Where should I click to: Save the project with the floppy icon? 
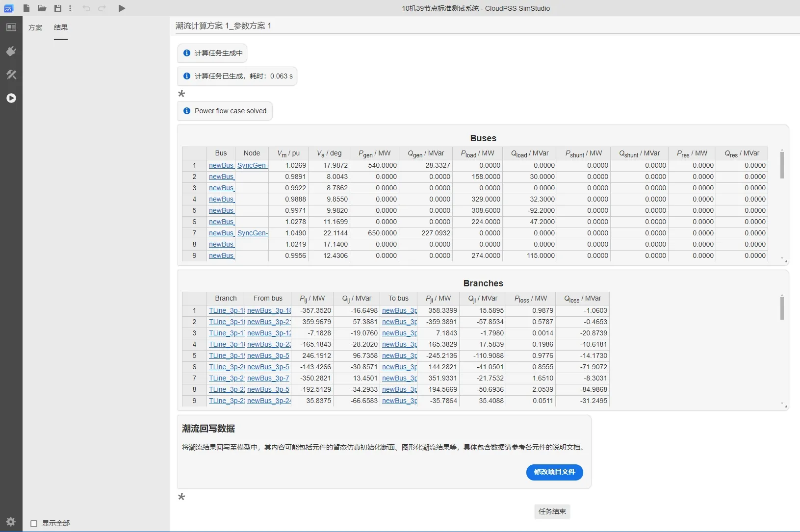point(58,8)
